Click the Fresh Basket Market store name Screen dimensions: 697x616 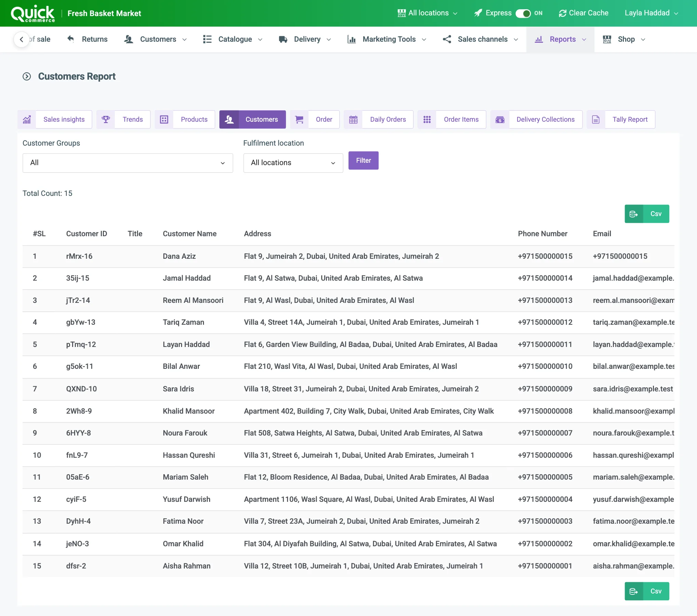tap(104, 13)
